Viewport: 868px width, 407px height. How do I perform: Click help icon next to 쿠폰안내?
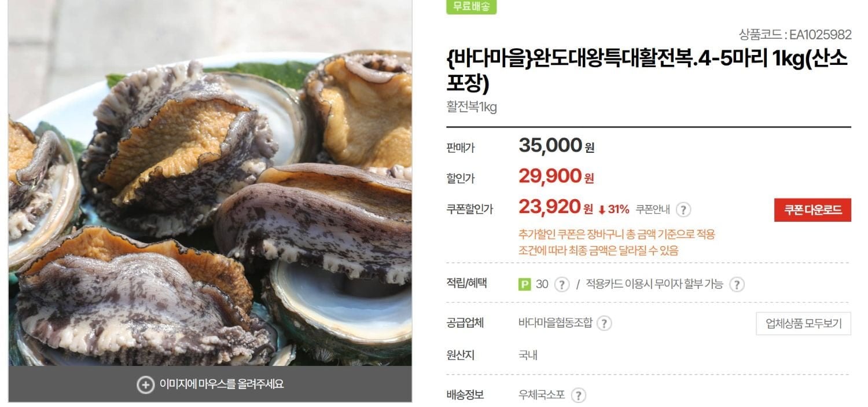pos(683,210)
